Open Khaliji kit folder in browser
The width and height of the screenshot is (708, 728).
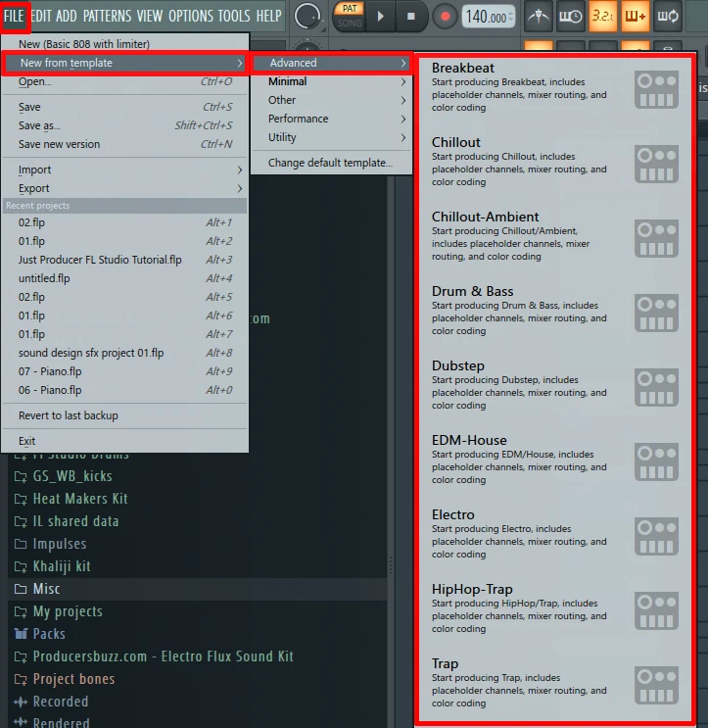click(x=197, y=566)
